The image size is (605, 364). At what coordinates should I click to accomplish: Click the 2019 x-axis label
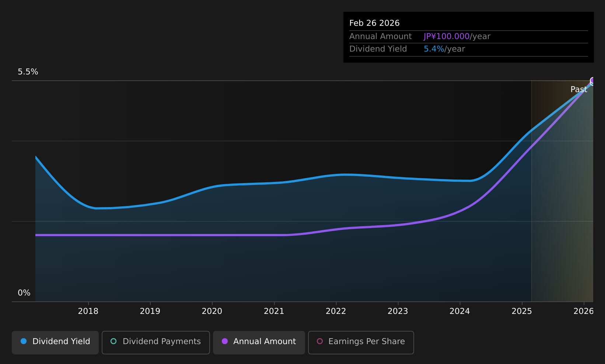(150, 311)
